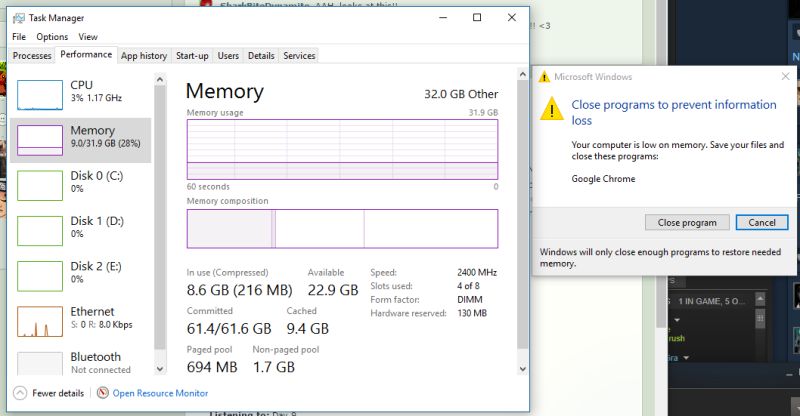
Task: Open Disk 2 (E:) performance view
Action: (81, 276)
